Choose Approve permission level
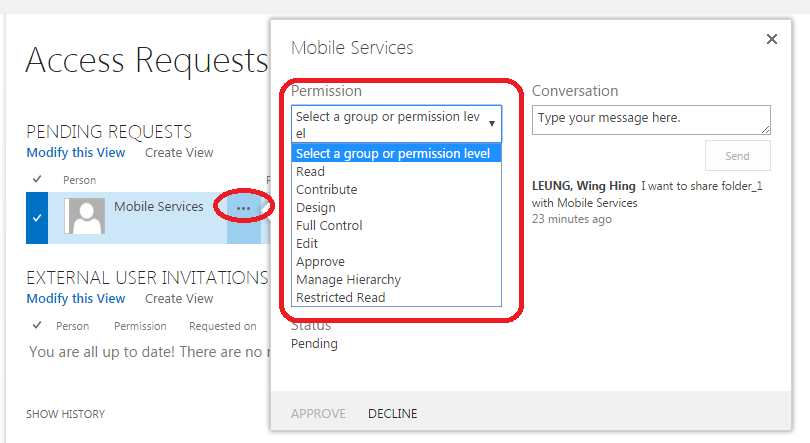This screenshot has height=443, width=810. (320, 262)
